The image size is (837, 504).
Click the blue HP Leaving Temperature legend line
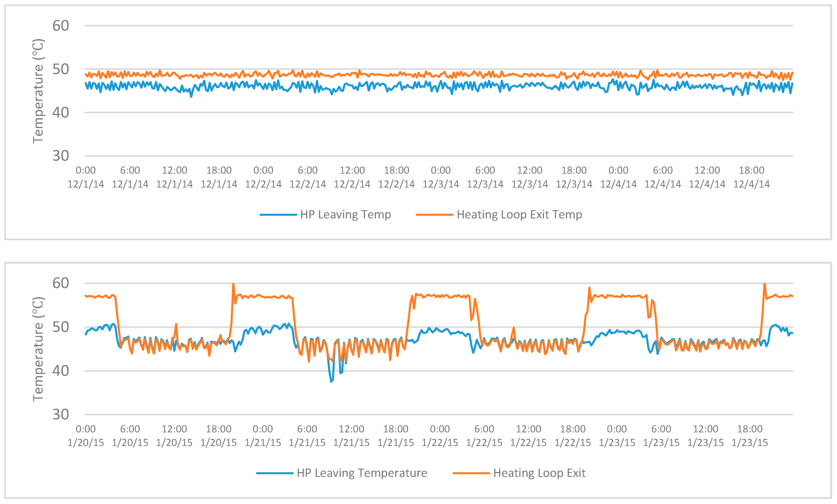pos(274,473)
